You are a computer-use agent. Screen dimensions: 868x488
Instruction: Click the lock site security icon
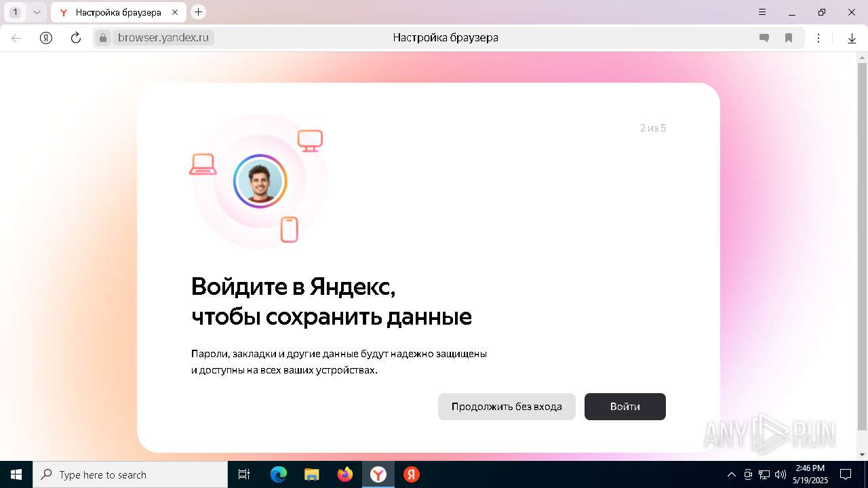(x=103, y=38)
